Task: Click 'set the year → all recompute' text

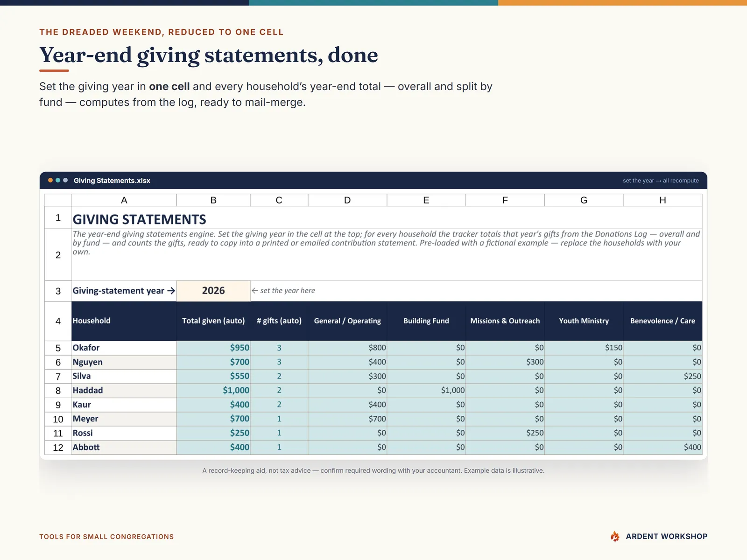Action: click(x=661, y=181)
